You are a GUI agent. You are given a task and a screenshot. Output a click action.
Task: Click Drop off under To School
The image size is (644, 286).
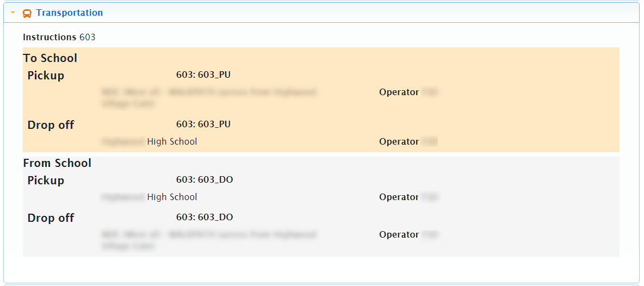coord(51,125)
